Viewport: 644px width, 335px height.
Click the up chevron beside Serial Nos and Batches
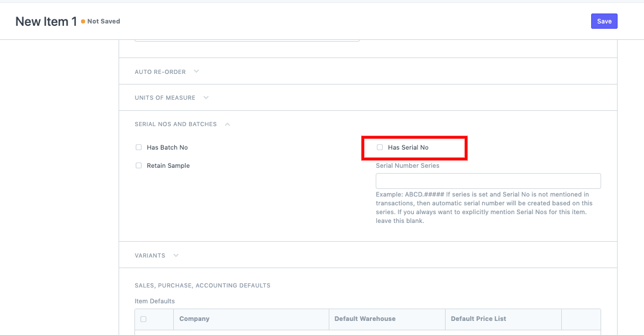[x=227, y=124]
